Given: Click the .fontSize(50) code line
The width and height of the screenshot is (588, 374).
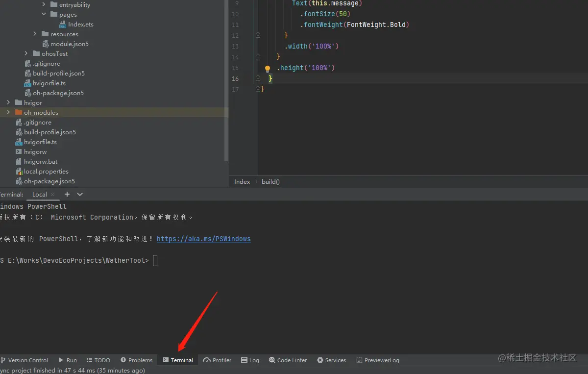Looking at the screenshot, I should coord(325,14).
